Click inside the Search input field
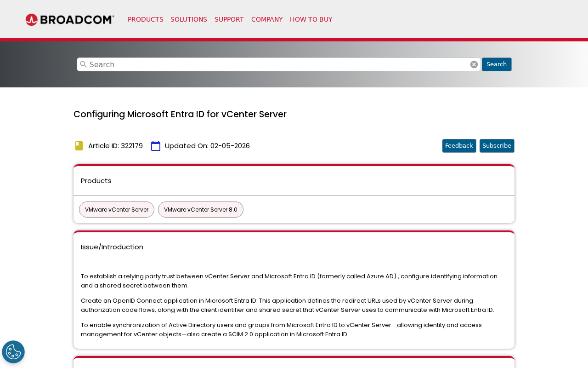Viewport: 588px width, 368px height. click(x=276, y=64)
